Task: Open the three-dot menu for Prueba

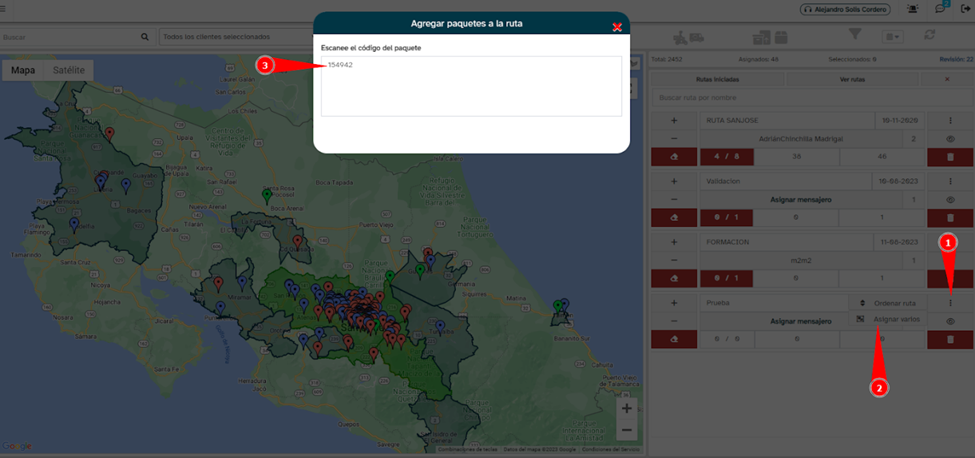Action: (x=950, y=303)
